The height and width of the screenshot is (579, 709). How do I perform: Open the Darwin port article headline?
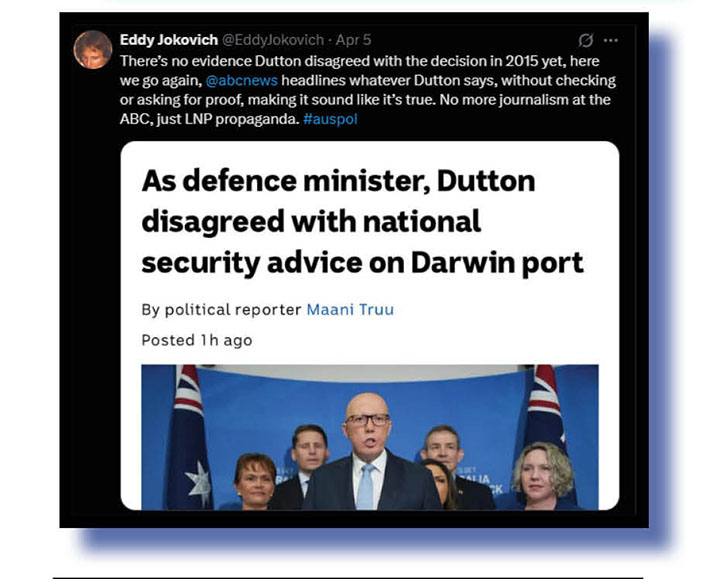pos(362,221)
